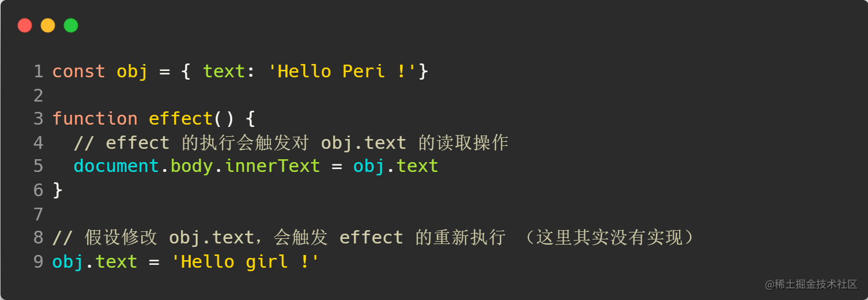Click the yellow minimize dot
Image resolution: width=868 pixels, height=300 pixels.
[x=48, y=25]
